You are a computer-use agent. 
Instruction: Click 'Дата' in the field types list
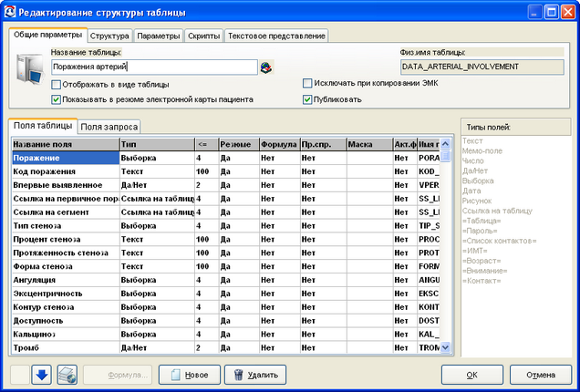coord(471,191)
